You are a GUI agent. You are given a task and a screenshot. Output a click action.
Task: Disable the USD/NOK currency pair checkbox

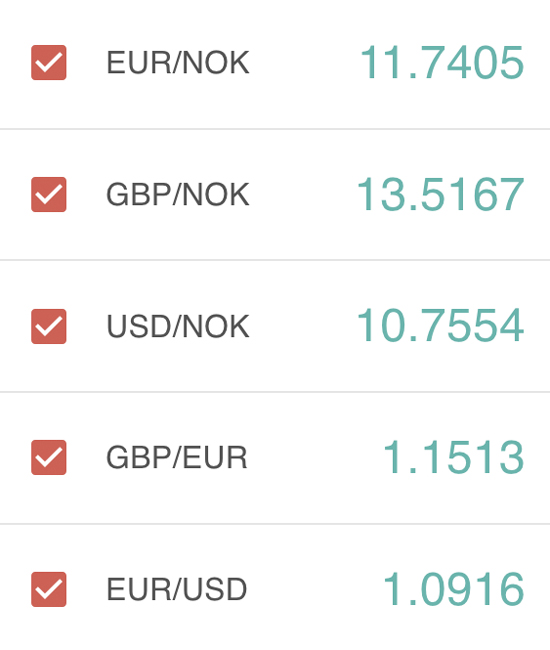(49, 326)
